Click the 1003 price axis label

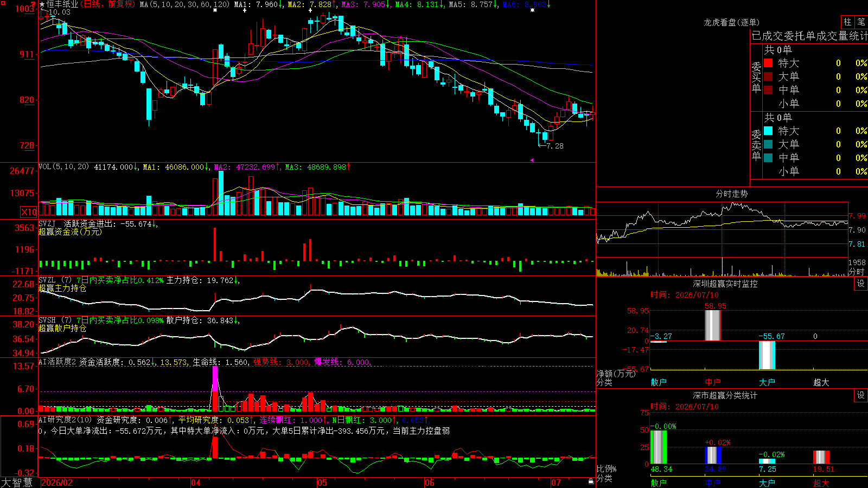point(25,9)
